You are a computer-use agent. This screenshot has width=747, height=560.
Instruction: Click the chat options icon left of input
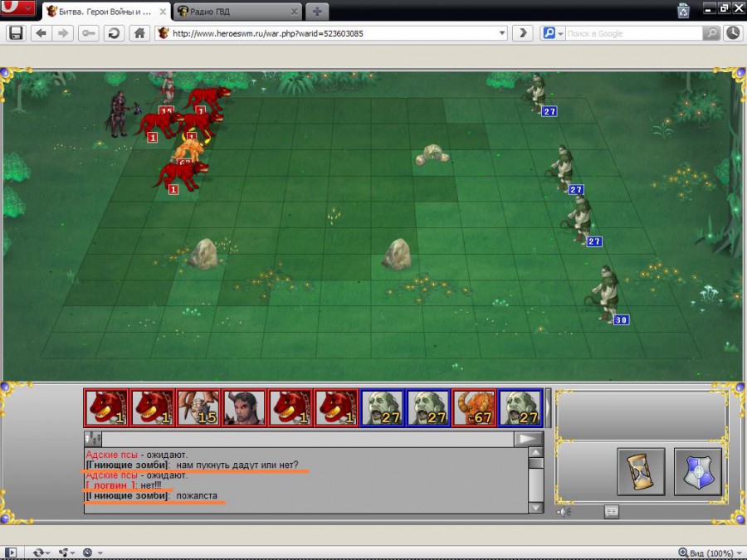(x=93, y=438)
